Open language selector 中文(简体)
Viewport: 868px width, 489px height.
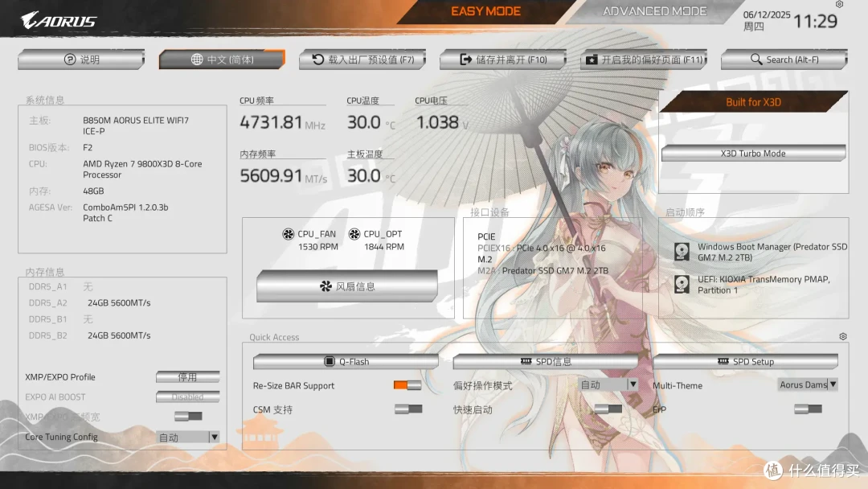(222, 60)
